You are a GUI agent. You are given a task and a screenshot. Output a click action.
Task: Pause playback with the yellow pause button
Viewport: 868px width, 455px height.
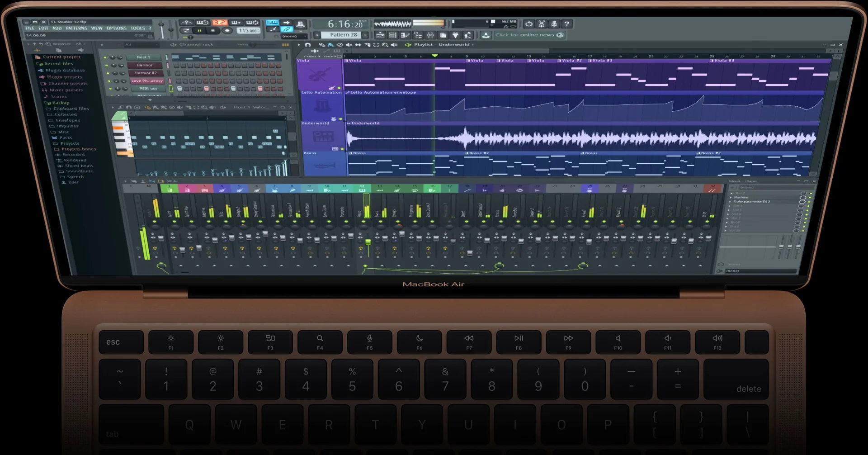coord(199,31)
